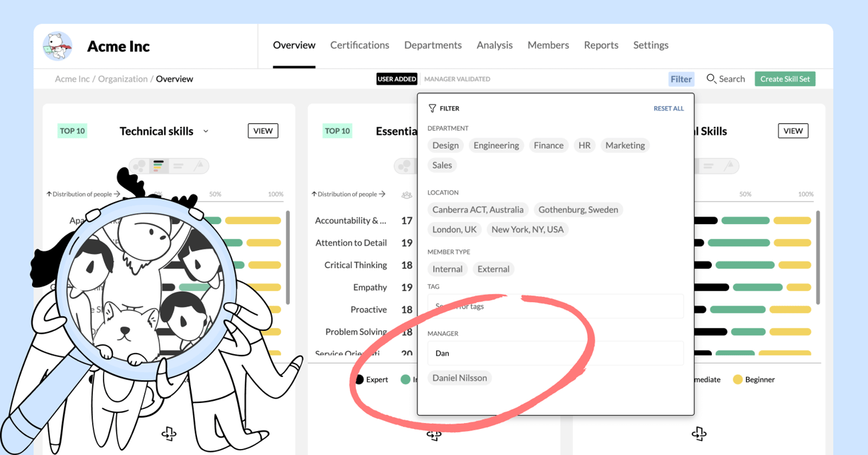
Task: Select the lines chart view icon
Action: 178,165
